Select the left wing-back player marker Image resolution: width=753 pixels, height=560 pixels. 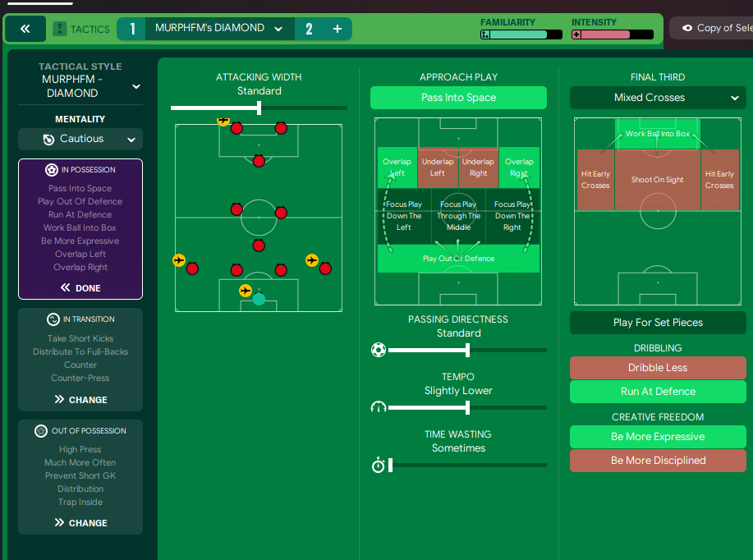coord(192,269)
